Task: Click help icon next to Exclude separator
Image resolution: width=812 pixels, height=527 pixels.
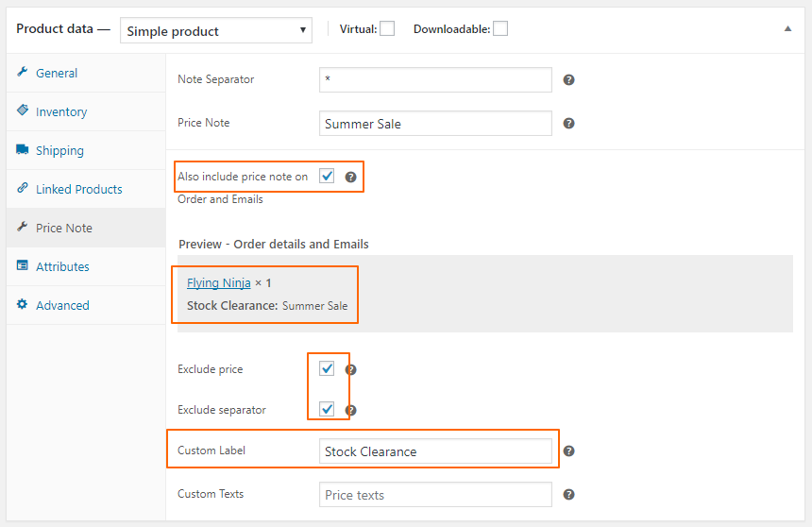Action: coord(351,411)
